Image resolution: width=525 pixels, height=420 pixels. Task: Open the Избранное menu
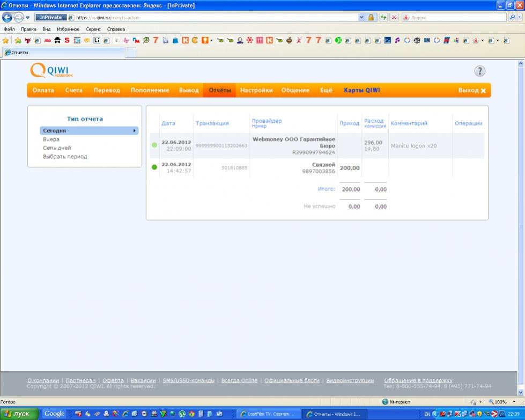pos(68,29)
